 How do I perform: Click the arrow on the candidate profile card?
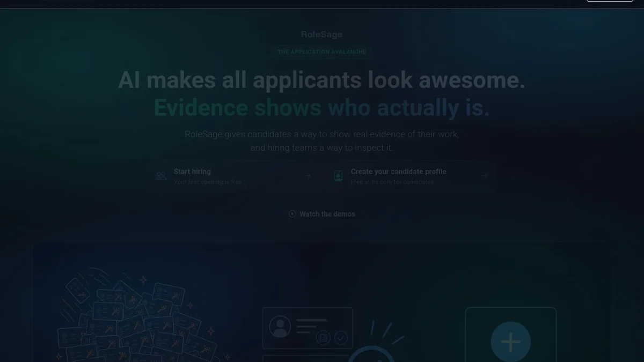point(485,176)
